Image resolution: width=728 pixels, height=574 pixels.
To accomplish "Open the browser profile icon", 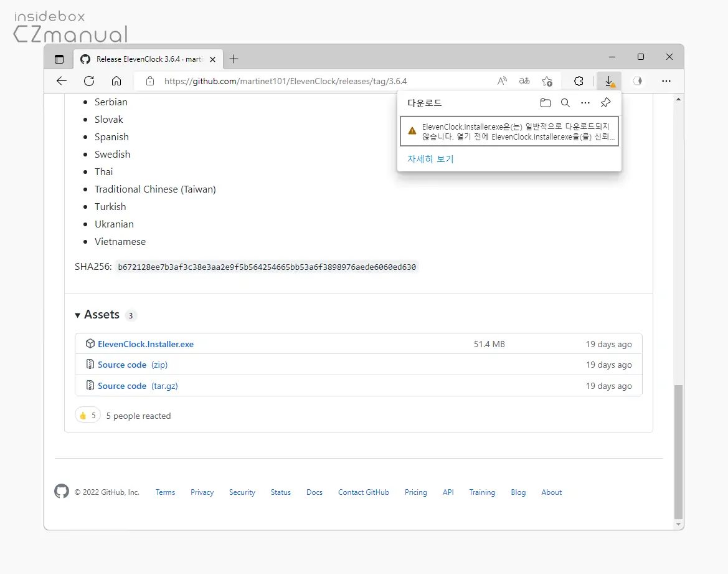I will pyautogui.click(x=638, y=81).
